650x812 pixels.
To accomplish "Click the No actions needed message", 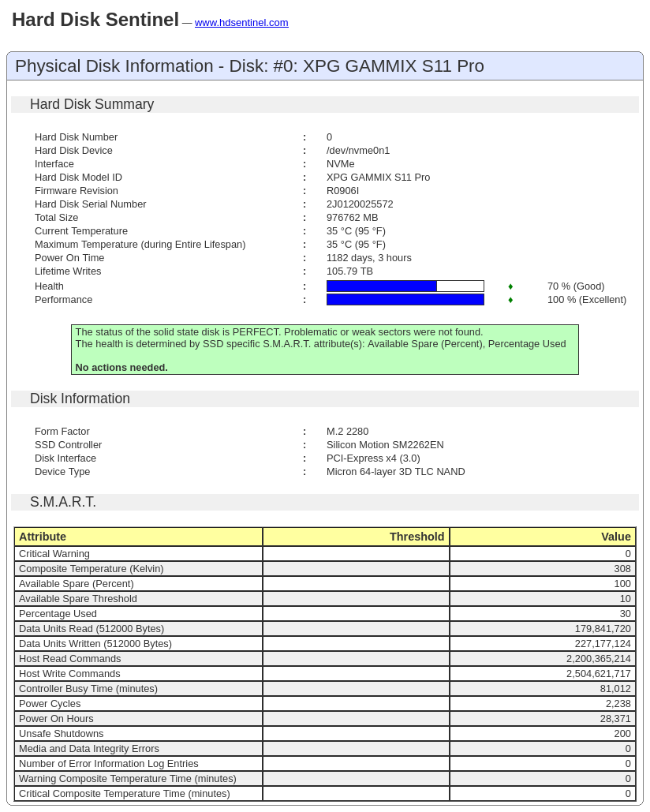I will (121, 367).
